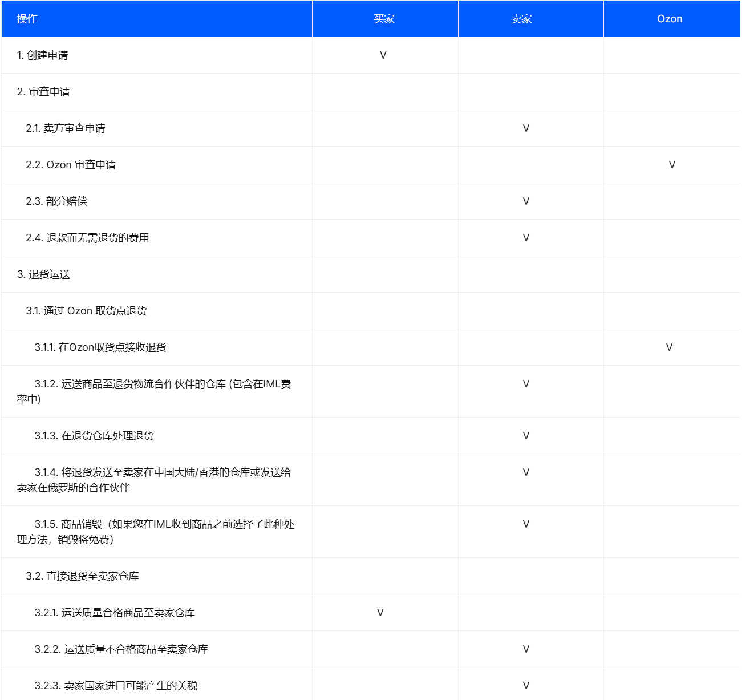Select the 买家 column header
Viewport: 742px width, 700px height.
[x=384, y=18]
